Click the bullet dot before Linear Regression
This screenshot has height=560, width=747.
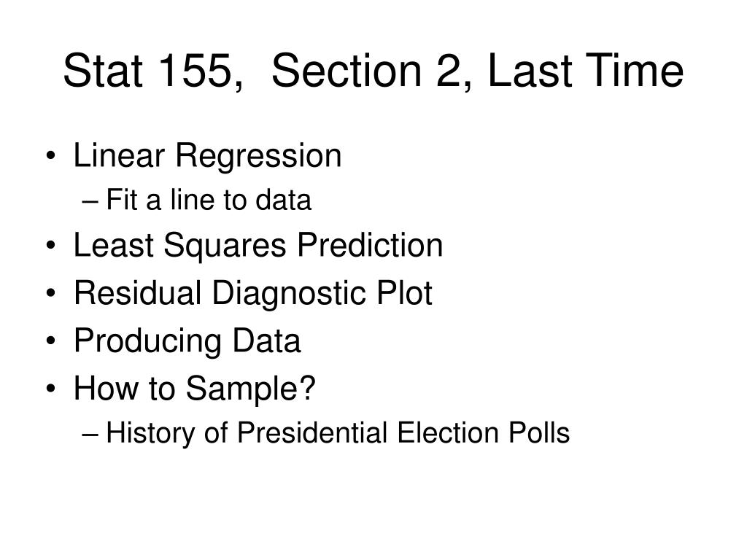tap(51, 156)
